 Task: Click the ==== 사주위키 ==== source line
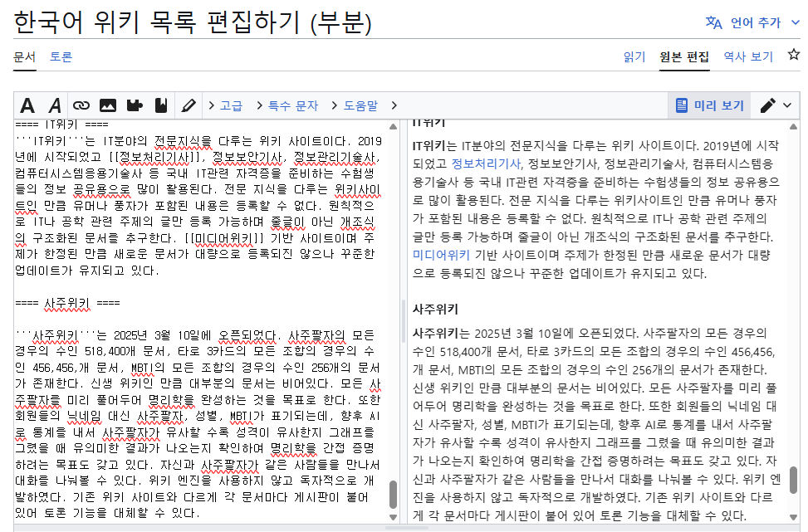[x=67, y=303]
